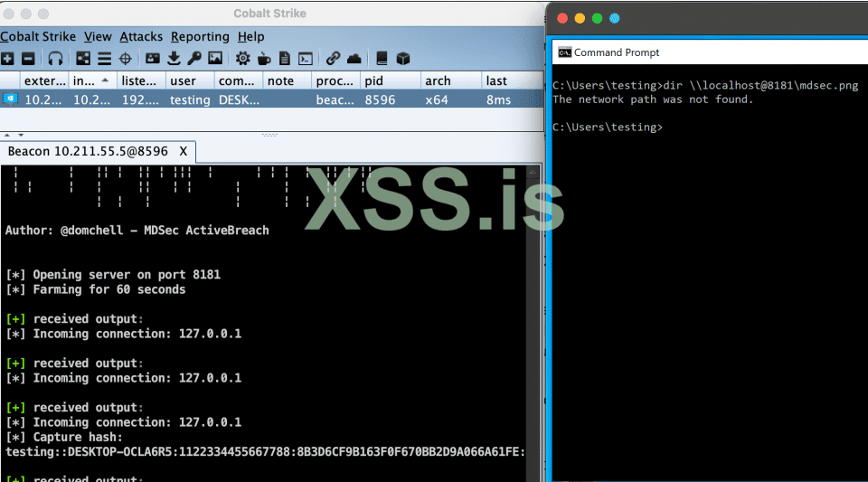
Task: Open Keystrokes via the key icon
Action: click(194, 59)
